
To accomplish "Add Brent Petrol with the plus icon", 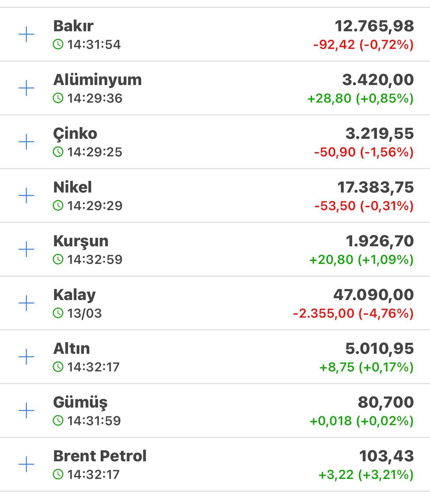I will [x=26, y=464].
